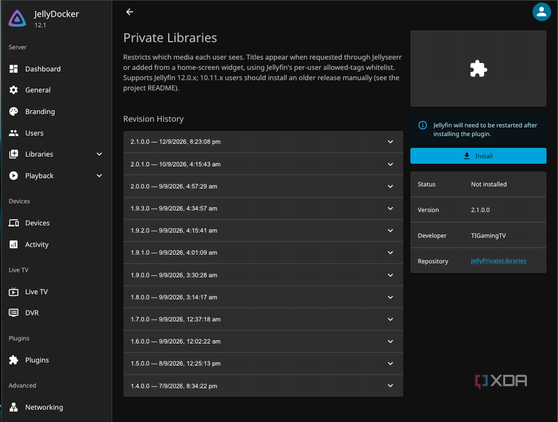
Task: Expand revision 1.9.3.0 chevron
Action: [390, 209]
